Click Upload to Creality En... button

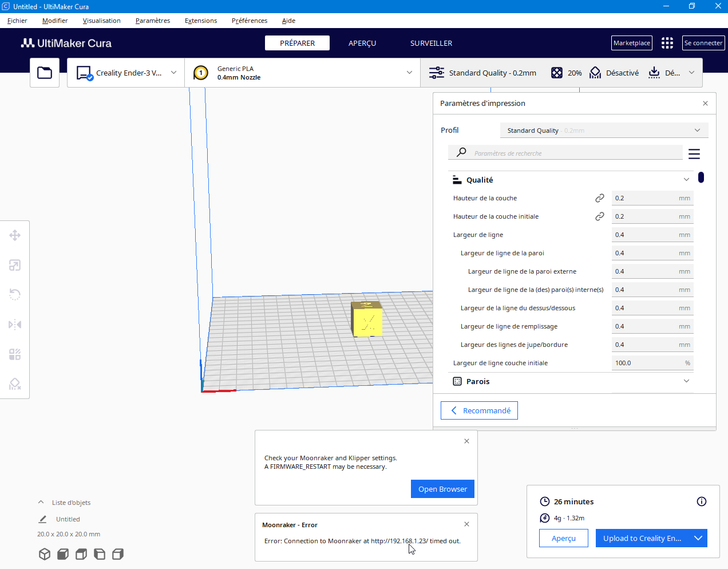tap(642, 538)
